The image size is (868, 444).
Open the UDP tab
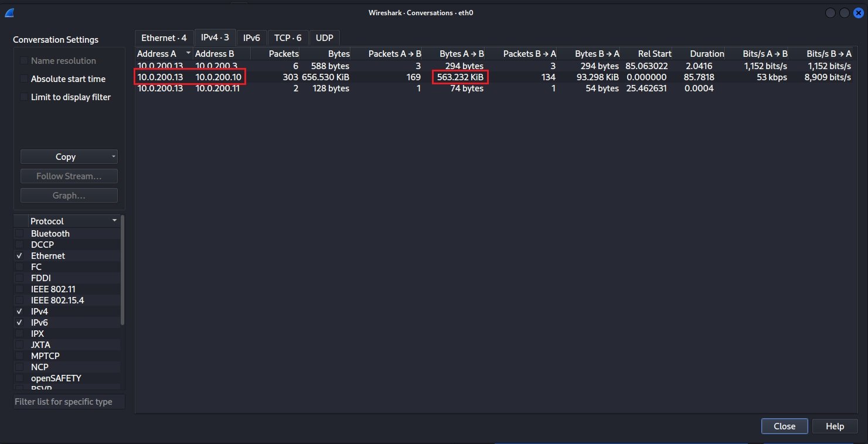pyautogui.click(x=324, y=38)
